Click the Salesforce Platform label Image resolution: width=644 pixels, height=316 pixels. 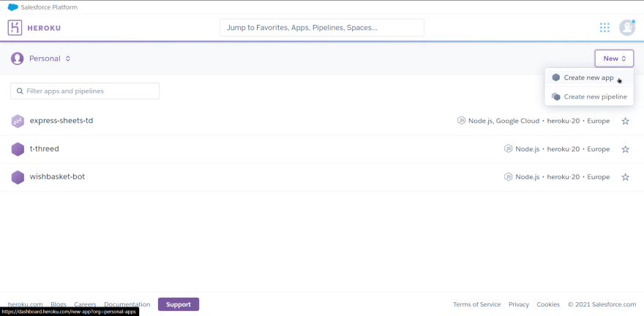click(x=49, y=7)
